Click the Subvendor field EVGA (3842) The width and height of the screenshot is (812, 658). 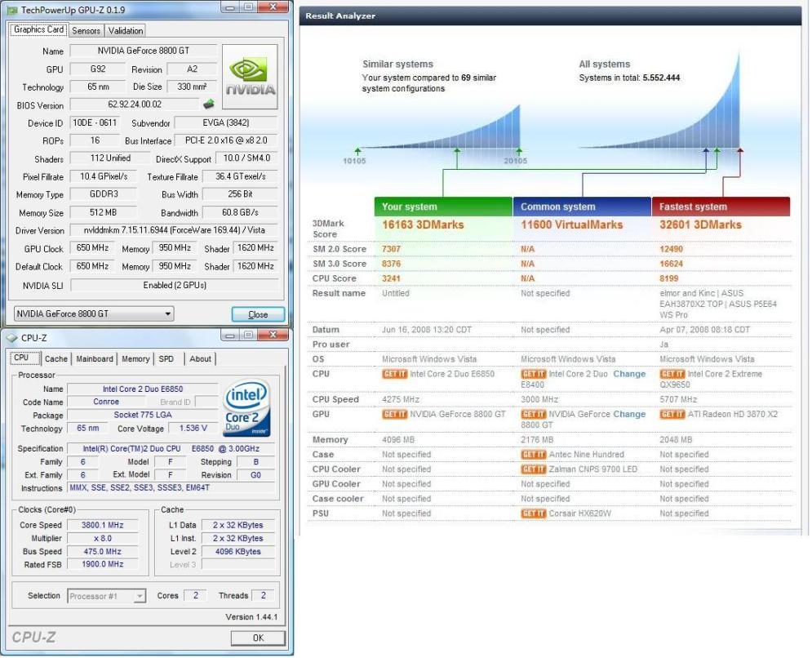pos(226,122)
